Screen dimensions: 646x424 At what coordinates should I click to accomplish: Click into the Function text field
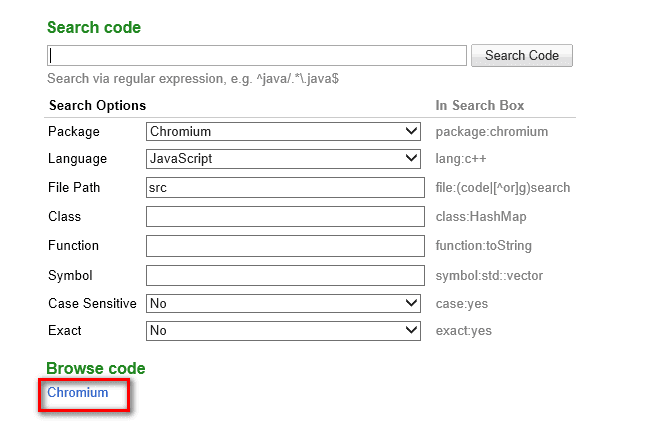[x=285, y=246]
